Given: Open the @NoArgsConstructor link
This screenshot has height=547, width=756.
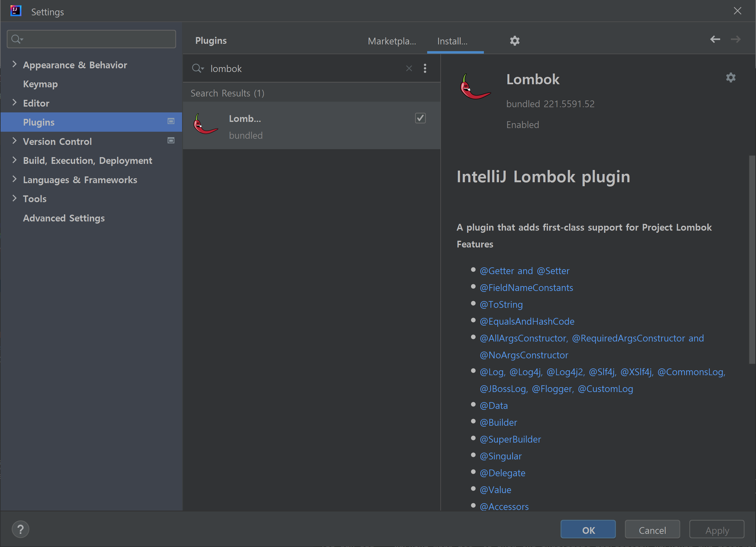Looking at the screenshot, I should tap(524, 355).
